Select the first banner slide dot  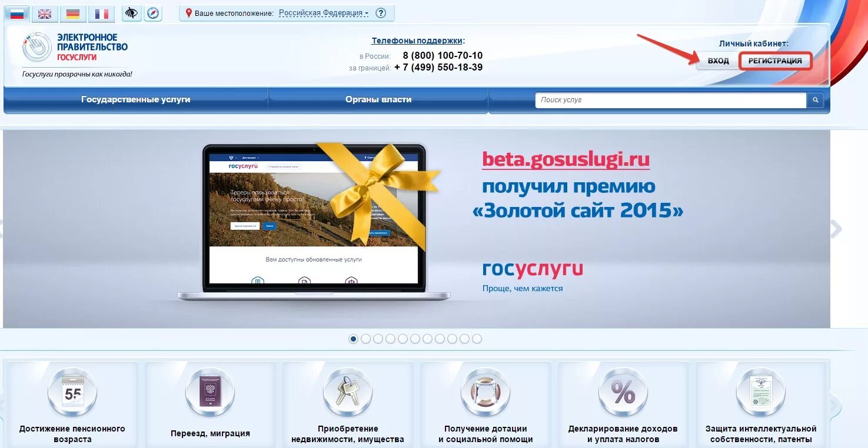(x=353, y=339)
